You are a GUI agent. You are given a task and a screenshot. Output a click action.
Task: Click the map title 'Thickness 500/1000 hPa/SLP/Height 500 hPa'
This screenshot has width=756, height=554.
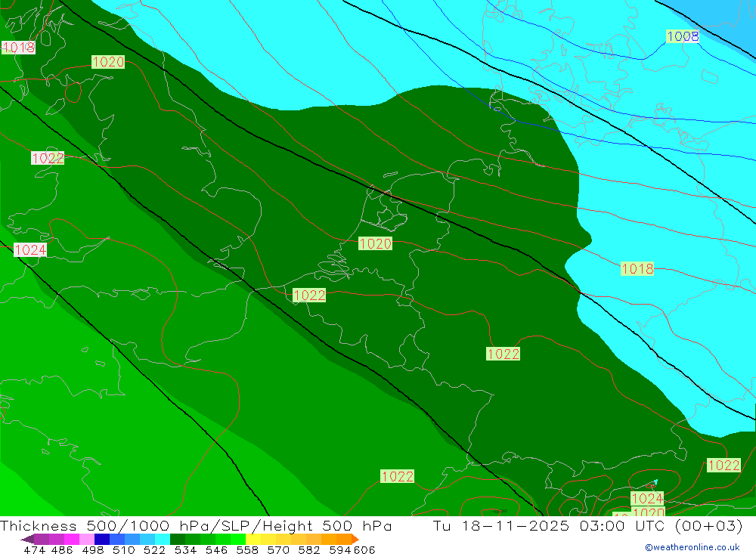196,525
